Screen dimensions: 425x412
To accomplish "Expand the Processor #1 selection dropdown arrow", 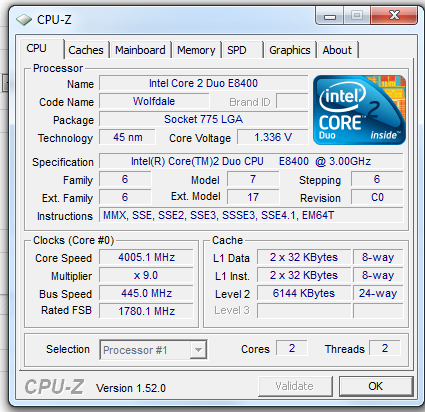I will (x=198, y=350).
